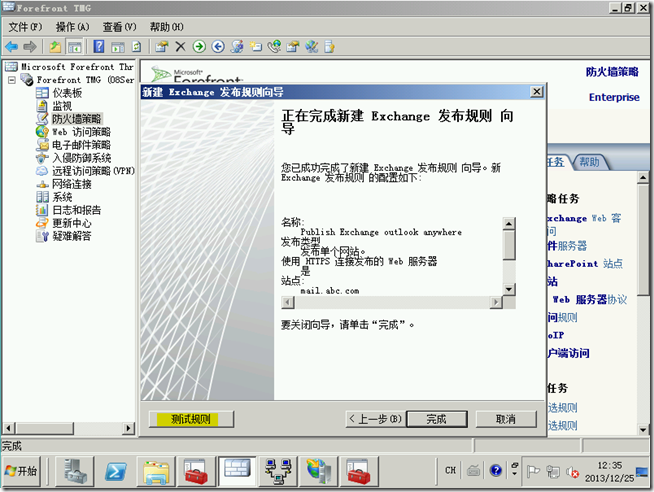654x492 pixels.
Task: Open Forefront TMG firewall taskbar icon
Action: pyautogui.click(x=237, y=471)
